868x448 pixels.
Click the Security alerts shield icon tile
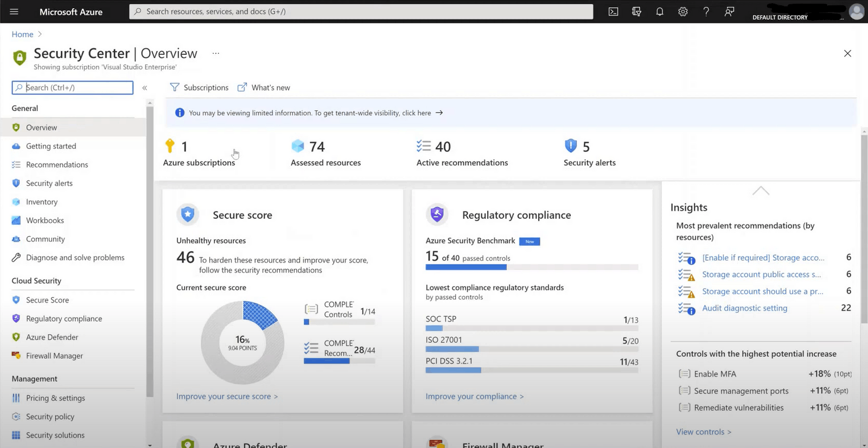pyautogui.click(x=571, y=146)
